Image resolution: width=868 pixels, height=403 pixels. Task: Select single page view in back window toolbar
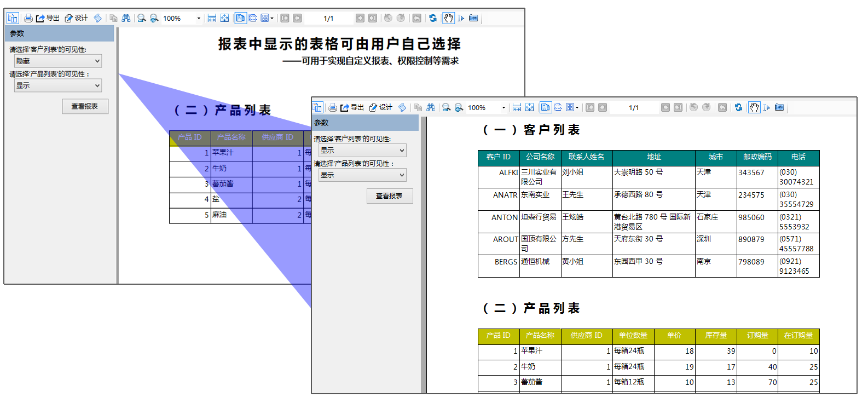point(240,18)
